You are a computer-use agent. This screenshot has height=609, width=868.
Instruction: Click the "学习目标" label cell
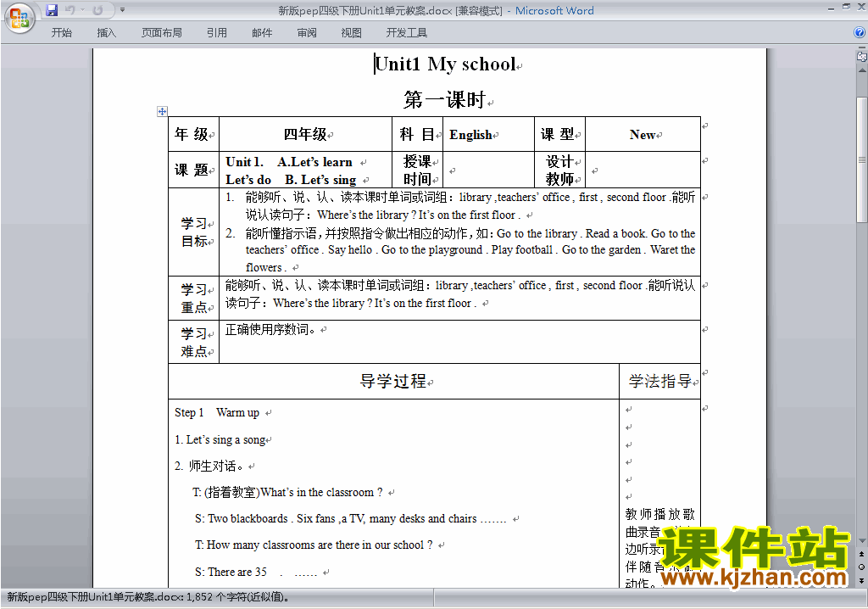[194, 232]
